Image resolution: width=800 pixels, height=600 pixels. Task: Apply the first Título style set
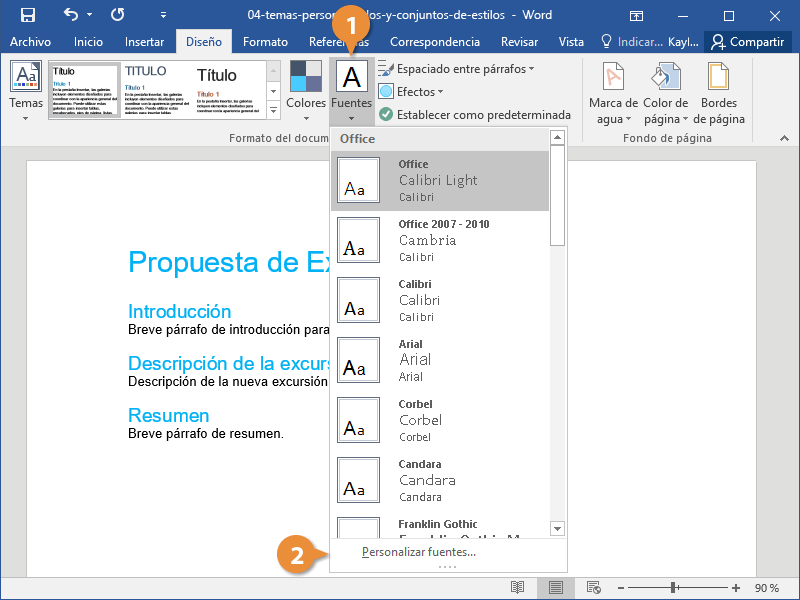point(85,90)
